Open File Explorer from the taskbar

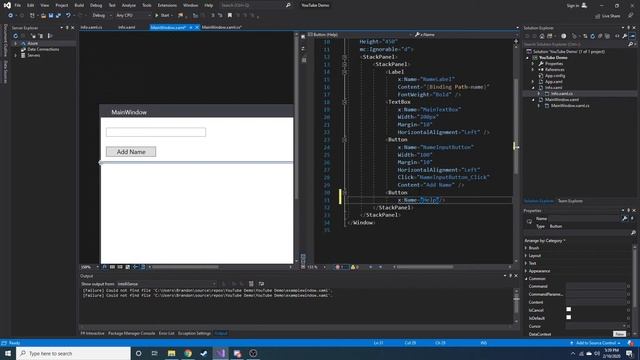click(171, 353)
